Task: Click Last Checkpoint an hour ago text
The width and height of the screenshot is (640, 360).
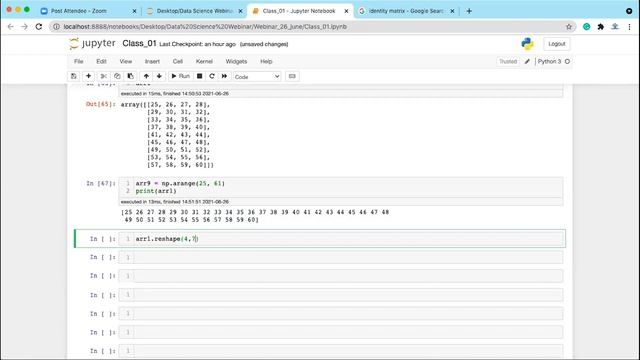Action: (x=197, y=44)
